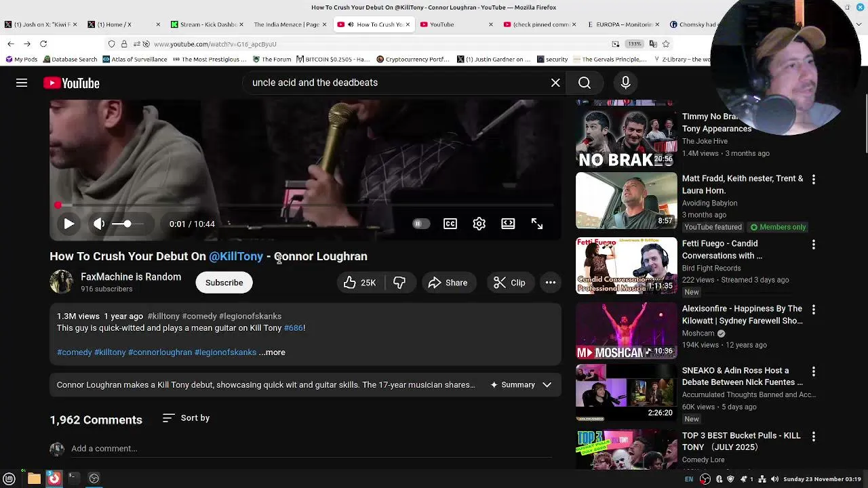Click the magnifier search button
The image size is (868, 488).
[x=585, y=83]
